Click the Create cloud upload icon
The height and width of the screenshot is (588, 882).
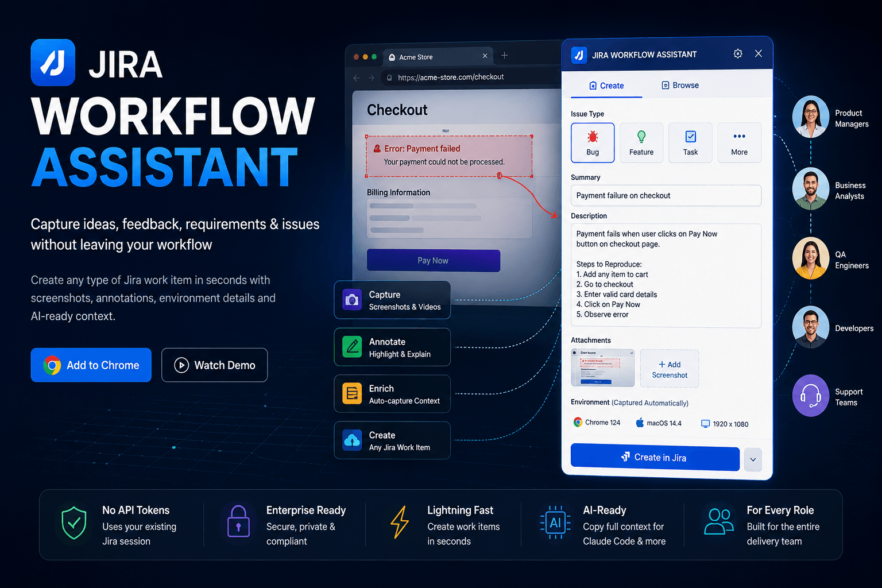click(352, 440)
